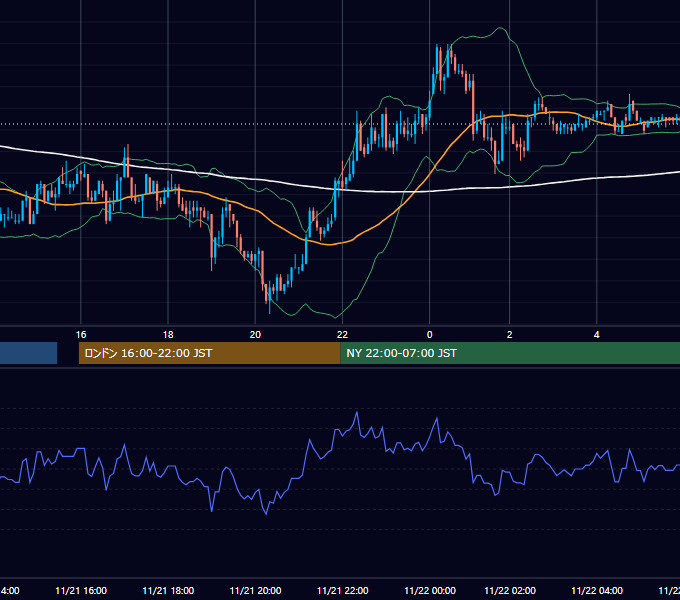This screenshot has width=680, height=600.
Task: Click the 18 hour label on price chart axis
Action: [x=168, y=335]
